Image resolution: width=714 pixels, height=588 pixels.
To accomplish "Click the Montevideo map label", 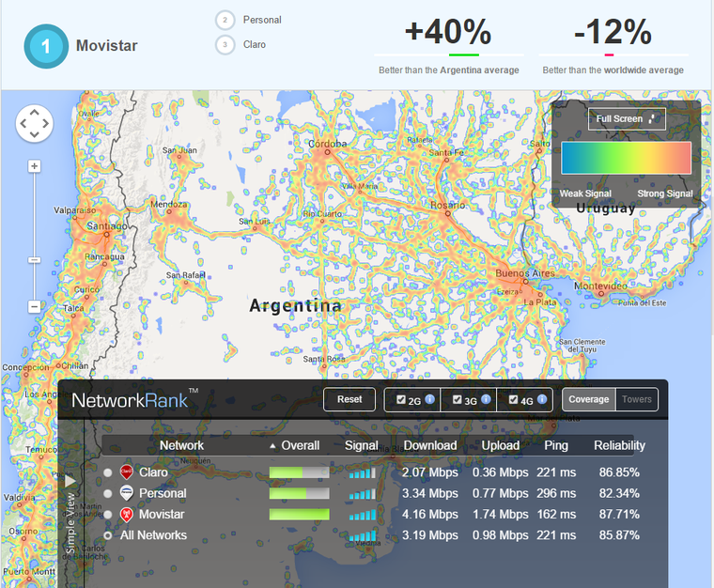I will coord(600,286).
